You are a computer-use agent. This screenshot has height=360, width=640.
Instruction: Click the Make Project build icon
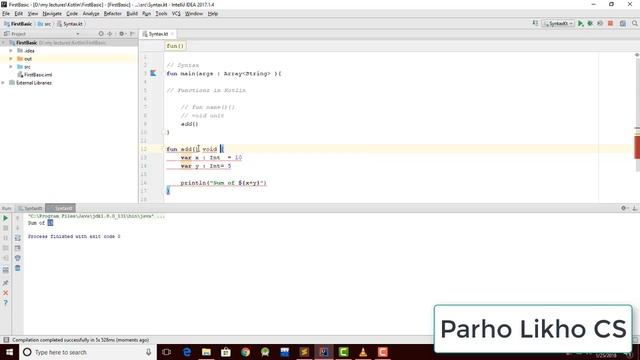(x=535, y=23)
